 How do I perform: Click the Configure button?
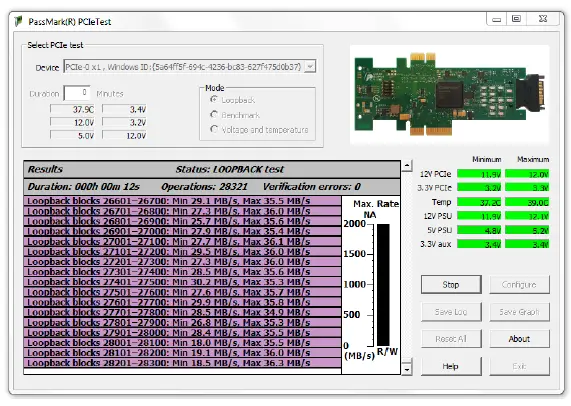pos(519,284)
